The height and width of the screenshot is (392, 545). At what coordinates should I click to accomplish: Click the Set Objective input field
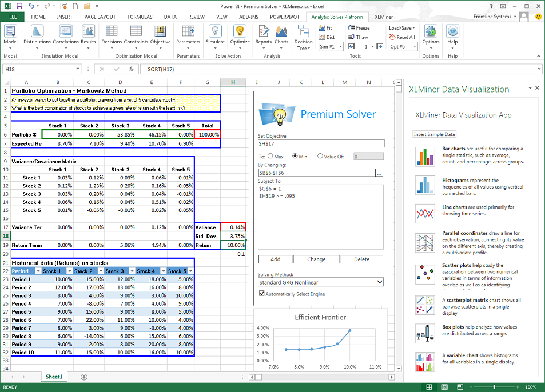tap(321, 144)
